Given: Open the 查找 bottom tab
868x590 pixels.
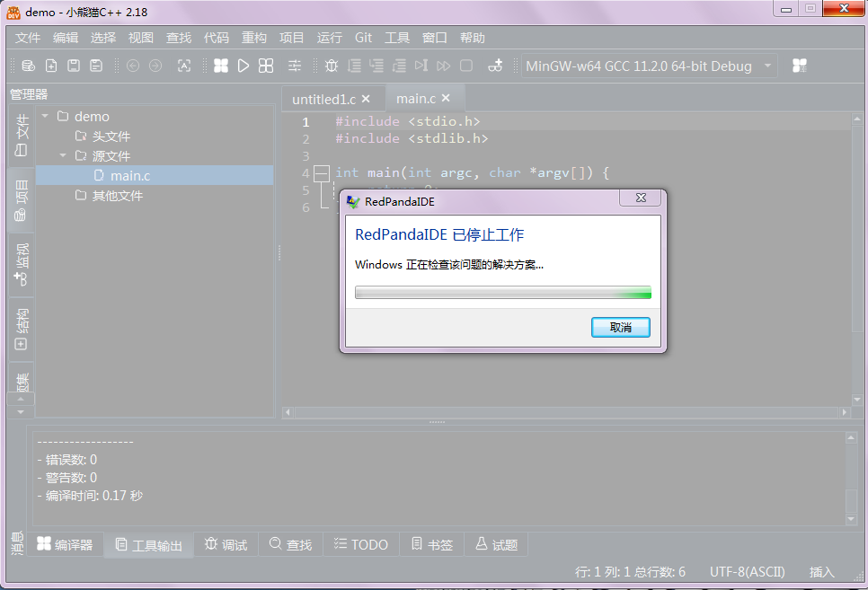Looking at the screenshot, I should pos(290,544).
